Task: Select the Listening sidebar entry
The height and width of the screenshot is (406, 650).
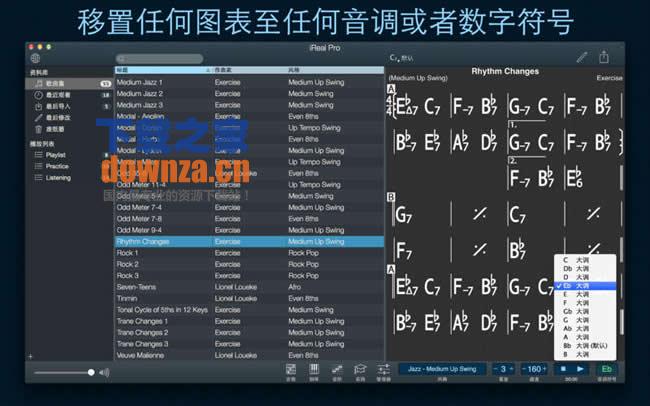Action: tap(68, 178)
